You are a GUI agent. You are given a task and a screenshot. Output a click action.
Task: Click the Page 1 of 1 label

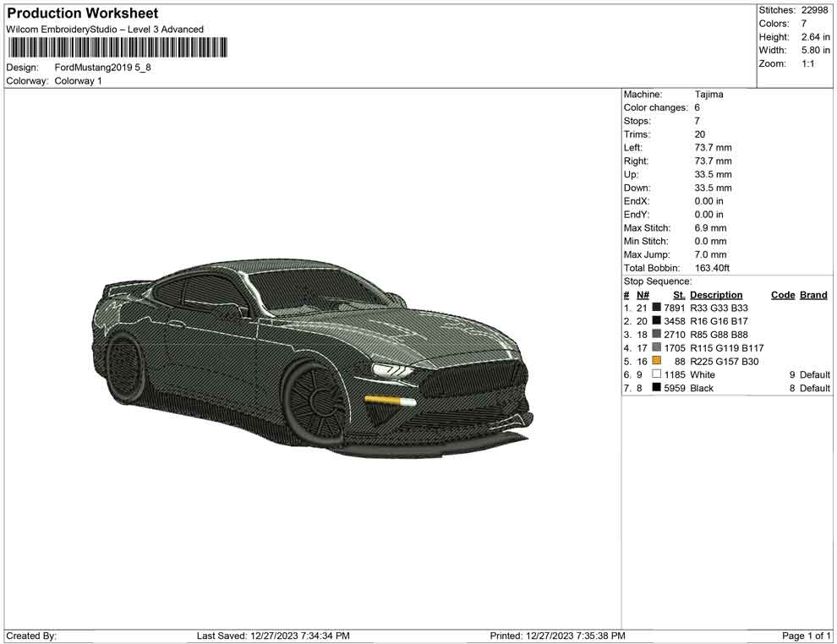coord(806,636)
